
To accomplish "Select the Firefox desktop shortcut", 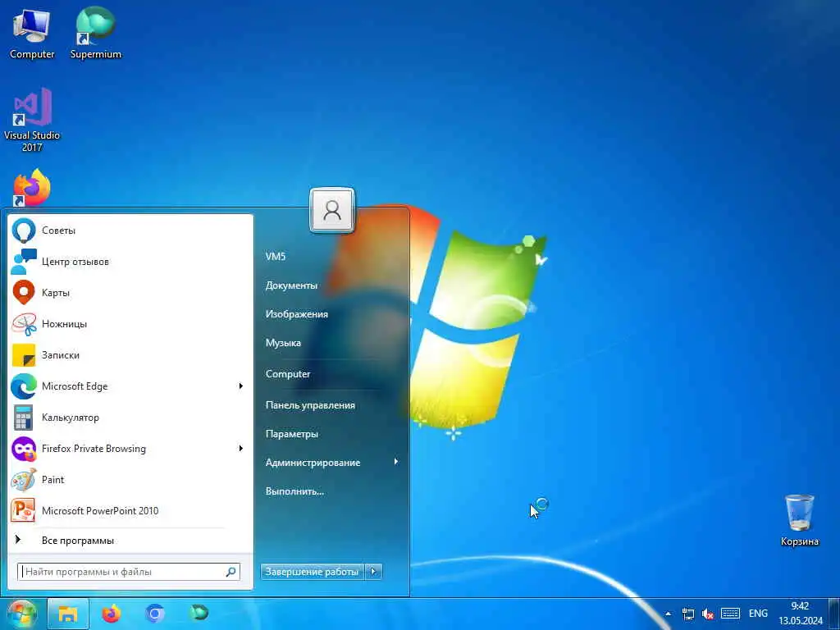I will pos(32,188).
